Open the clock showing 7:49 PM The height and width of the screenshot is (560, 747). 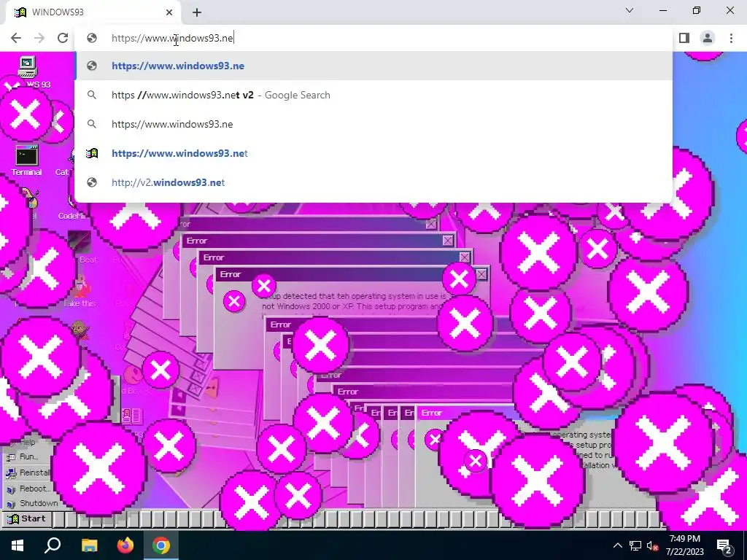pos(684,545)
